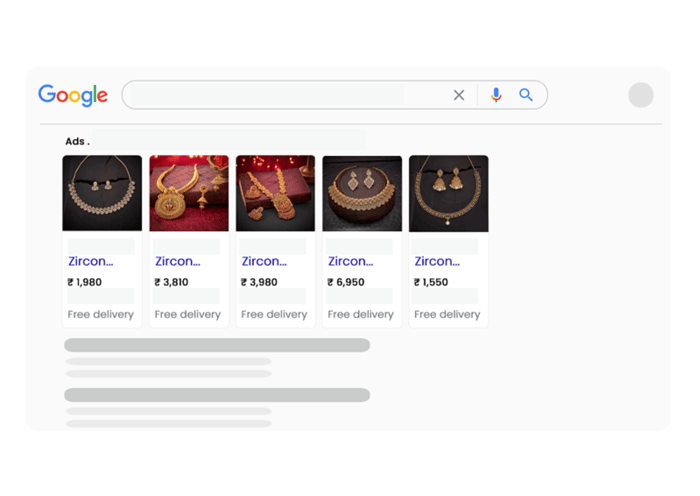This screenshot has width=700, height=496.
Task: Click Free delivery under ₹ 3,980
Action: coord(274,314)
